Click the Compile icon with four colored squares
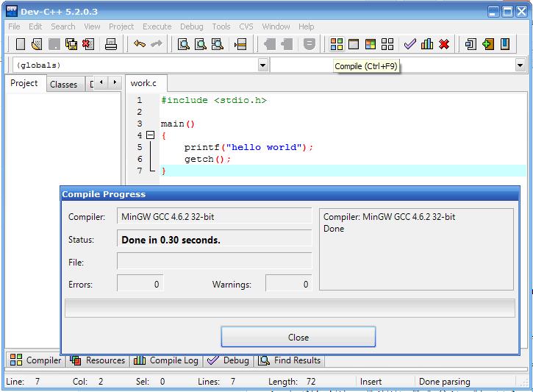The height and width of the screenshot is (392, 533). (x=337, y=44)
